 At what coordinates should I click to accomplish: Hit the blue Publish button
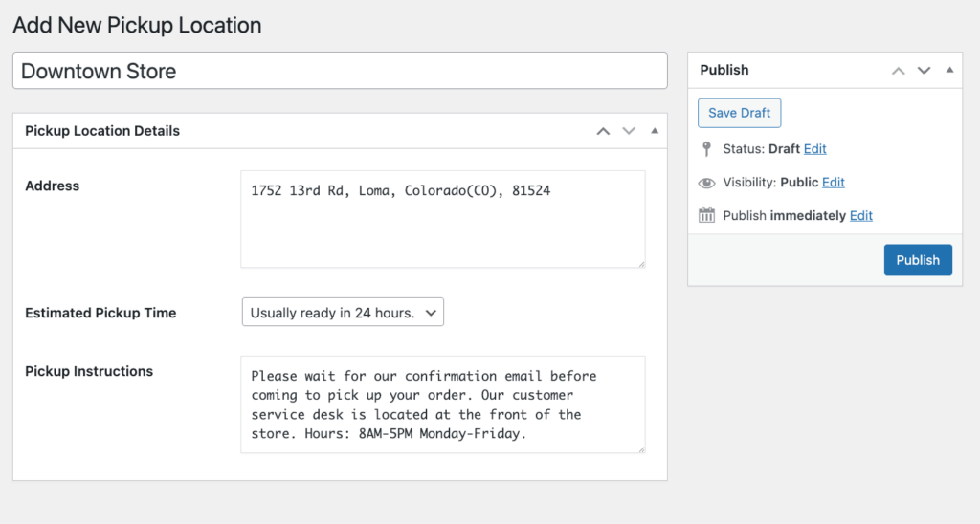918,260
